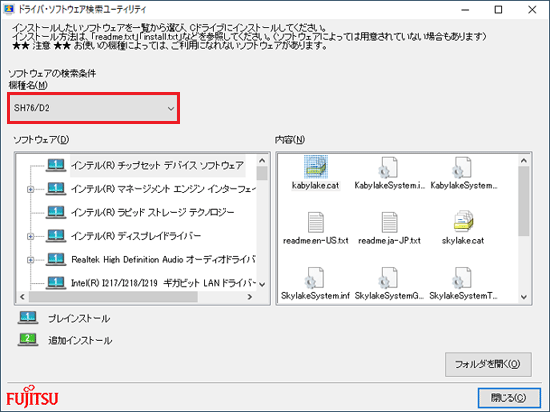Select インテル(R) チップセット デバイス ソフトウェア entry
Screen dimensions: 550x412
coord(157,166)
